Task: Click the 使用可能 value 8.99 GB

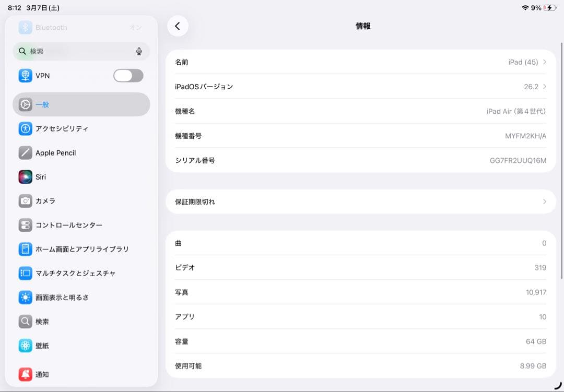Action: 533,366
